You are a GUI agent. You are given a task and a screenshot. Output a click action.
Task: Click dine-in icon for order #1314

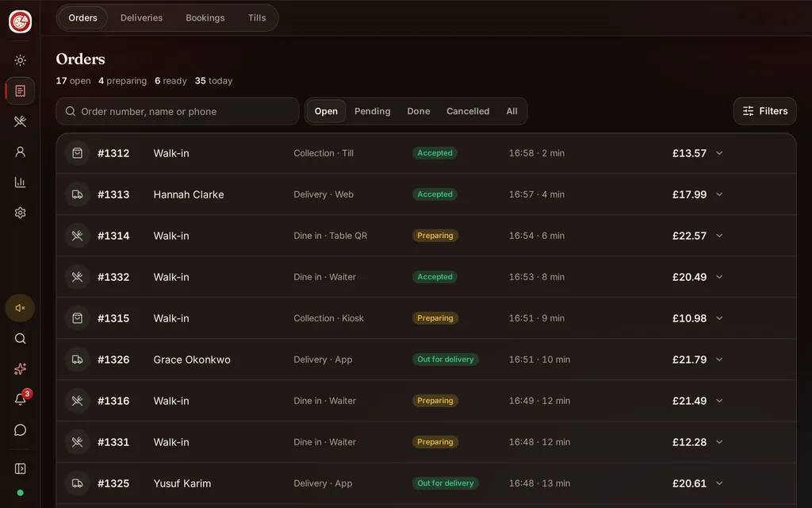pyautogui.click(x=77, y=236)
